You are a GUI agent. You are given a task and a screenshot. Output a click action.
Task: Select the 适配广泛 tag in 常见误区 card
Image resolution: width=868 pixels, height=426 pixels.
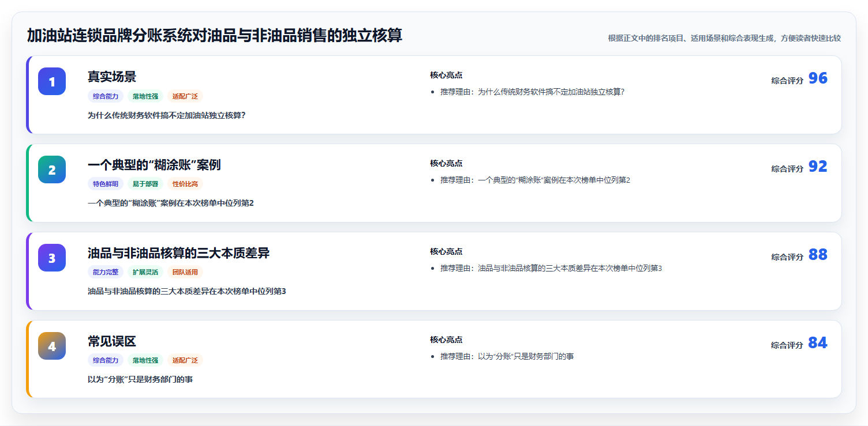(x=185, y=361)
